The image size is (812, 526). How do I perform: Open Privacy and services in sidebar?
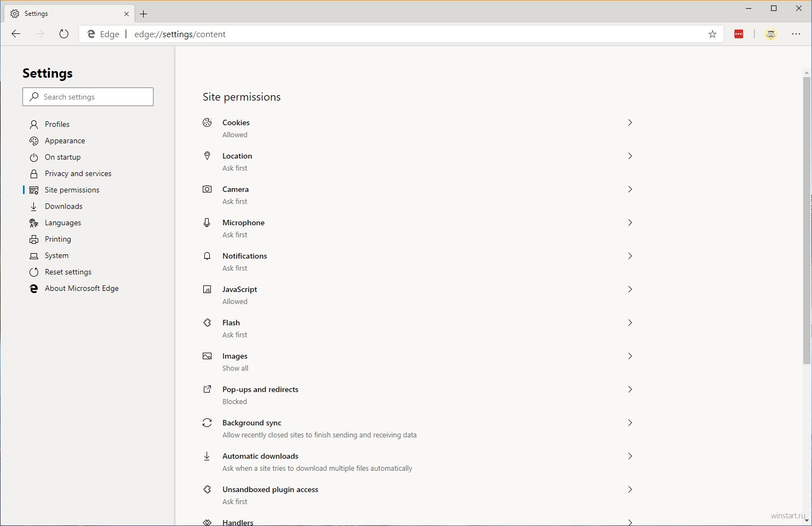(x=78, y=173)
